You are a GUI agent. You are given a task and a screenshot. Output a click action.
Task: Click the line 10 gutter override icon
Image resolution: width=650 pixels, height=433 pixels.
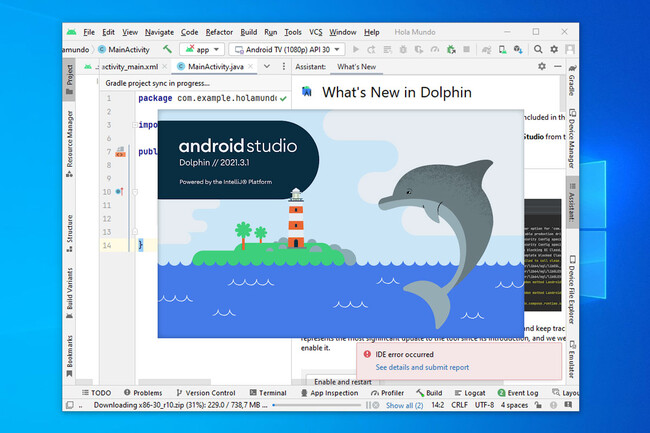click(x=119, y=191)
